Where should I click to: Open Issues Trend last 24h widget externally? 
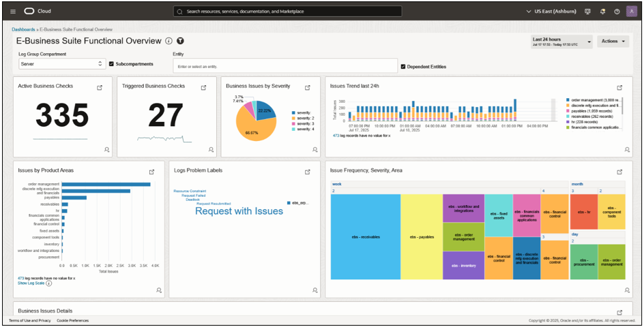[x=619, y=87]
